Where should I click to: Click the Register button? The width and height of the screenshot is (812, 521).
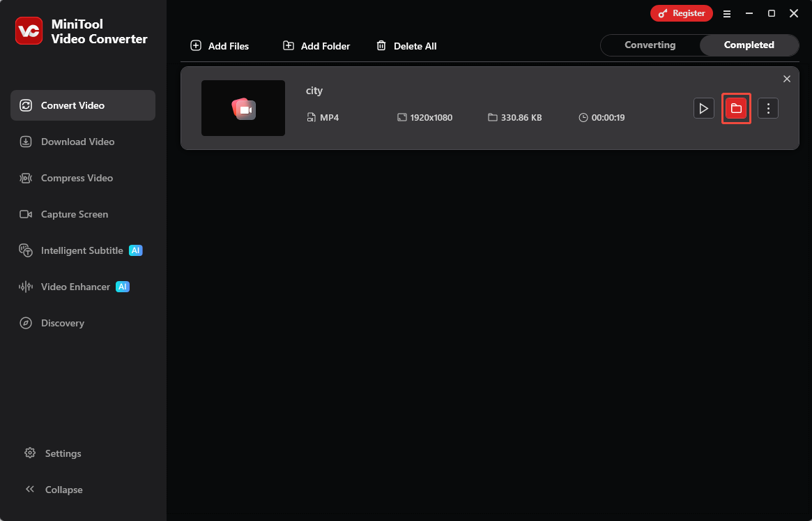coord(682,13)
